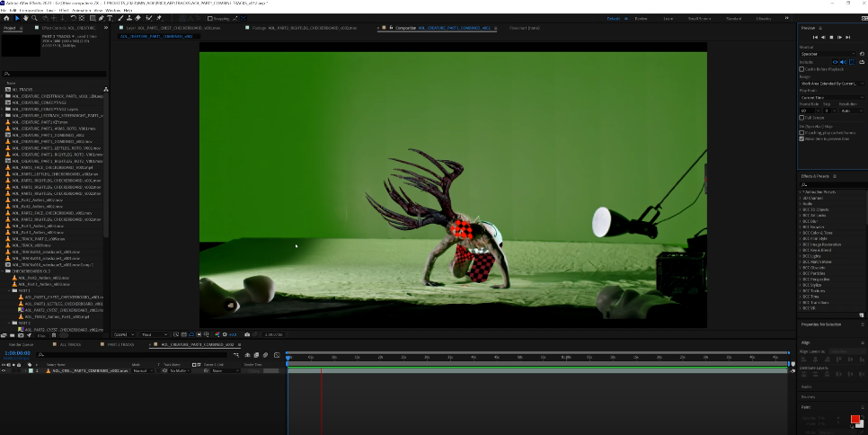Enable Cache Before Playback checkbox
Image resolution: width=868 pixels, height=435 pixels.
click(802, 69)
